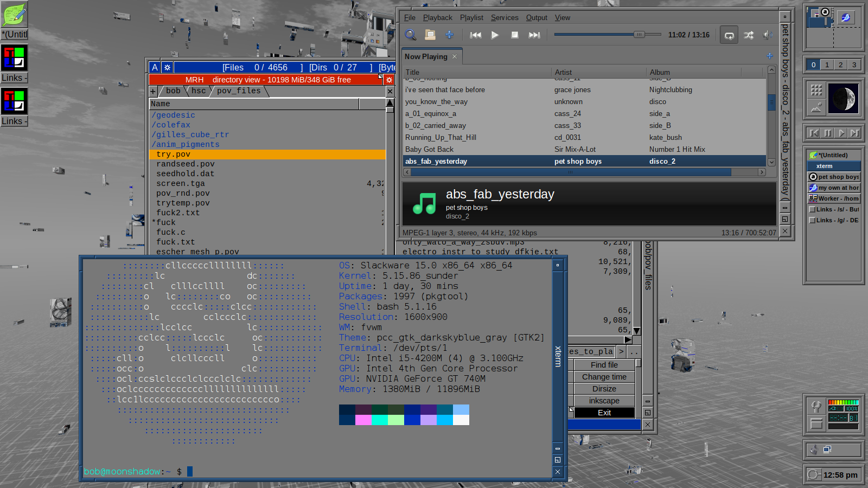Launch 'inkscape' from the Worker button bank

point(604,401)
